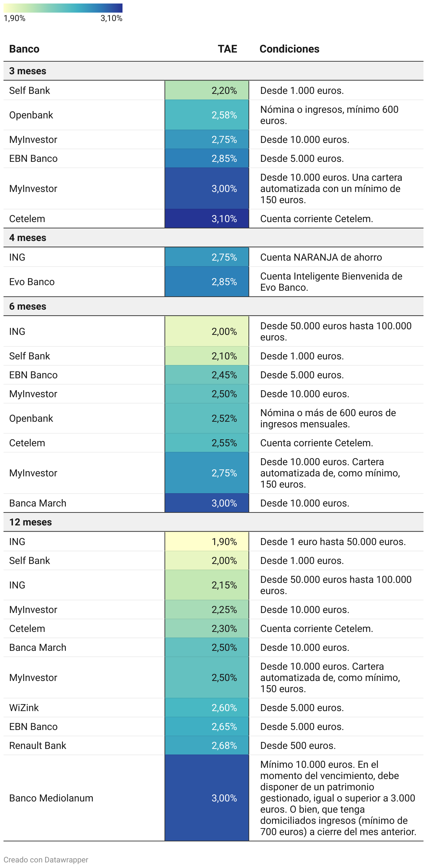This screenshot has height=868, width=427.
Task: Click the Banco column header
Action: pos(24,49)
